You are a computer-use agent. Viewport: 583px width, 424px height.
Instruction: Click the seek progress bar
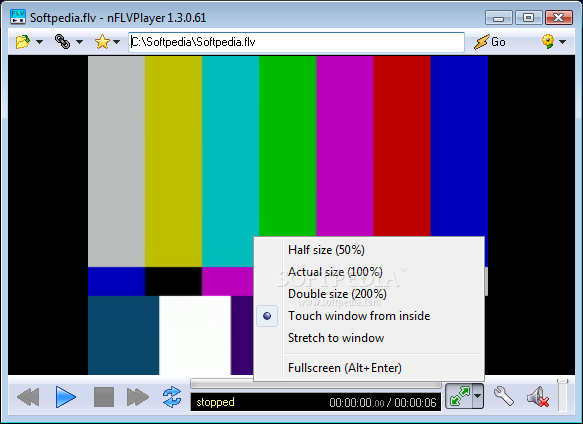click(316, 384)
